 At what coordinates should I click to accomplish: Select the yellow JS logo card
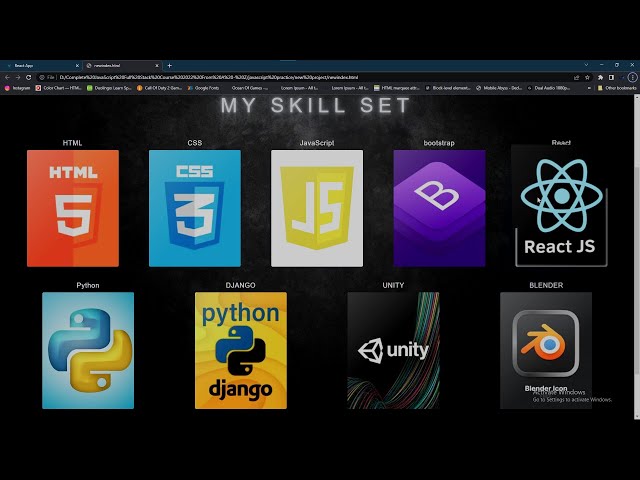pos(317,208)
